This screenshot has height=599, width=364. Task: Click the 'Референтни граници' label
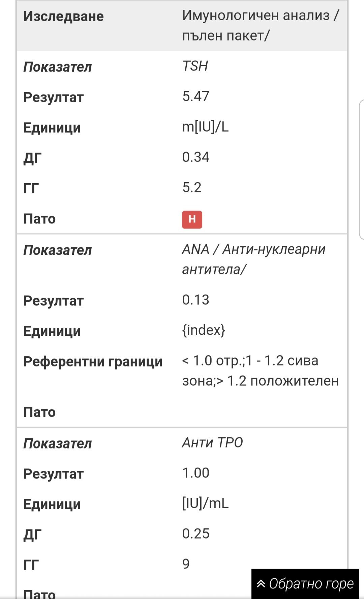(x=93, y=361)
